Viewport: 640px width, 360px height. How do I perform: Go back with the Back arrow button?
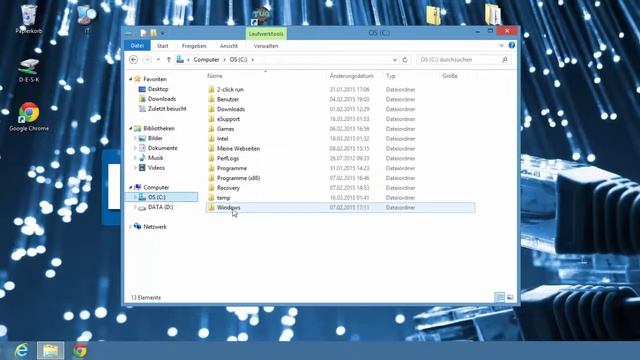[133, 60]
